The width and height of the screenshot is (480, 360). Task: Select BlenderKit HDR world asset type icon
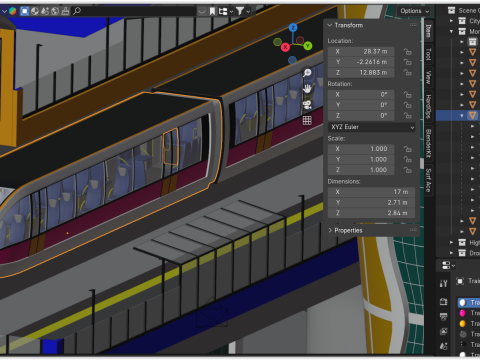(x=55, y=11)
